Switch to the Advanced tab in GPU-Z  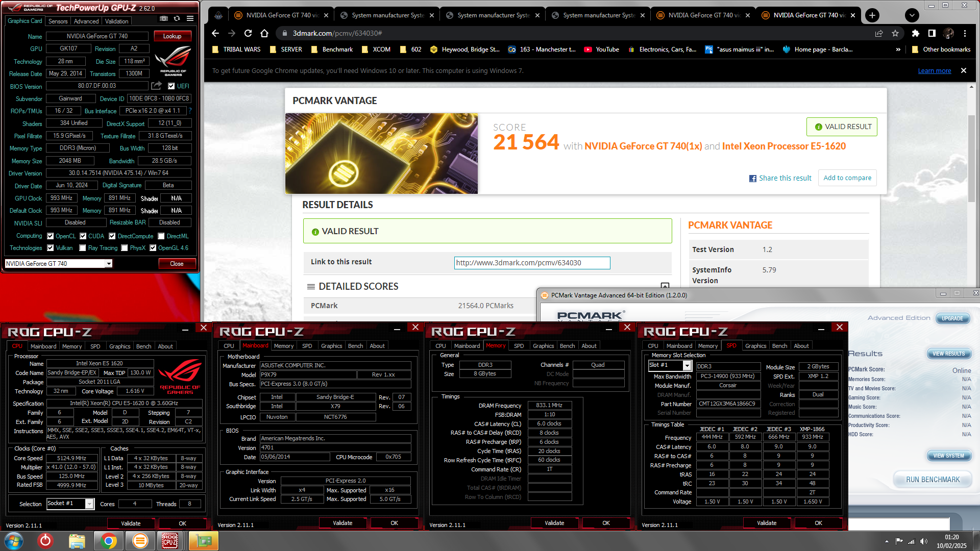[86, 21]
